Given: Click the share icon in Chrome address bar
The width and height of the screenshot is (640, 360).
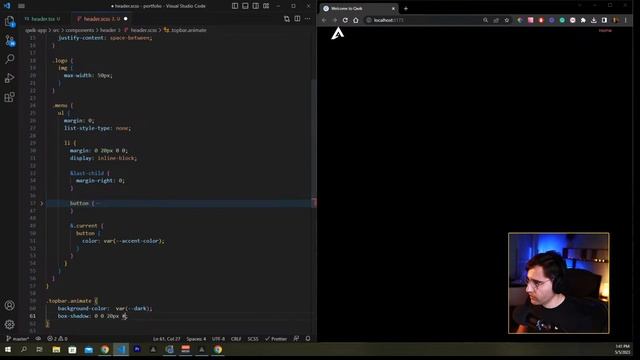Looking at the screenshot, I should 496,20.
